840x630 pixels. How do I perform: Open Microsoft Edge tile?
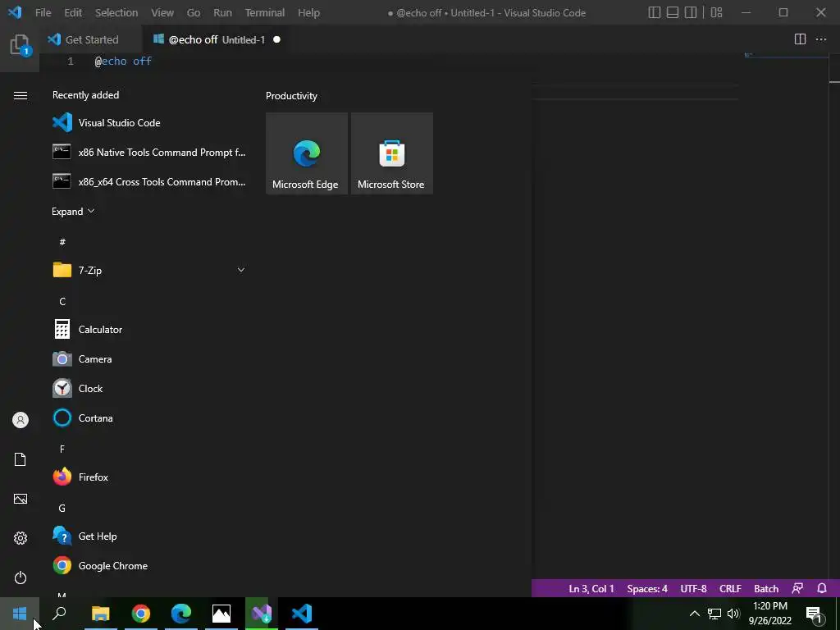307,153
